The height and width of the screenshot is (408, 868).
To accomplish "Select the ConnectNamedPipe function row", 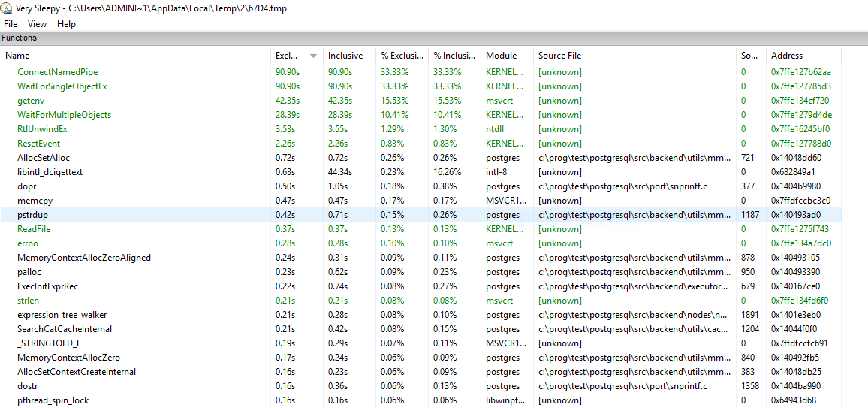I will (x=57, y=72).
